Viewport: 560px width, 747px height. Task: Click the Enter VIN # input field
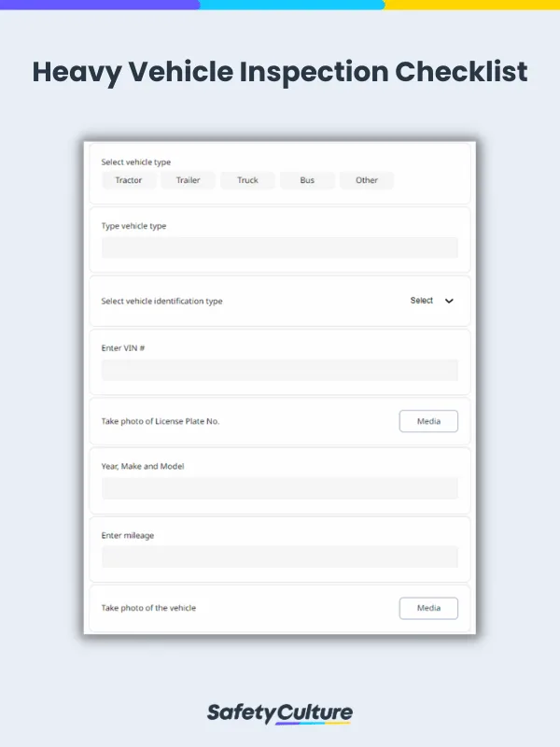tap(278, 370)
